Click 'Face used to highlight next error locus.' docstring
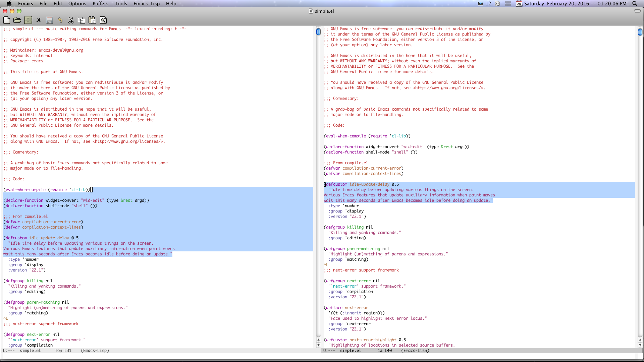The width and height of the screenshot is (644, 362). (x=378, y=318)
